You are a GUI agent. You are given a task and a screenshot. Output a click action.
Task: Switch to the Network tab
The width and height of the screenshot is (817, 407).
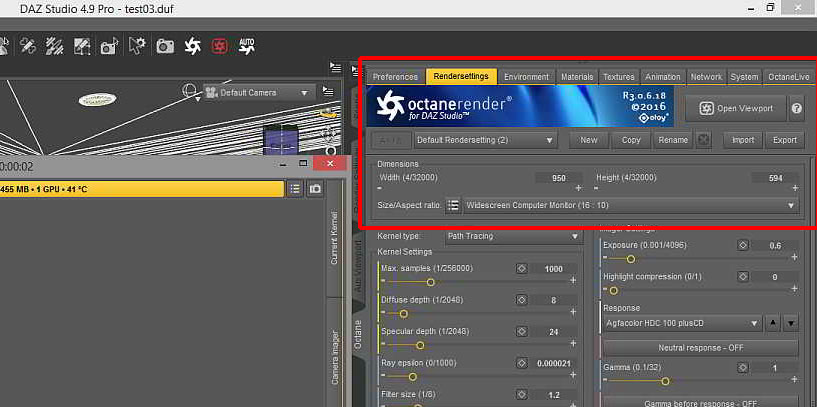[x=706, y=77]
